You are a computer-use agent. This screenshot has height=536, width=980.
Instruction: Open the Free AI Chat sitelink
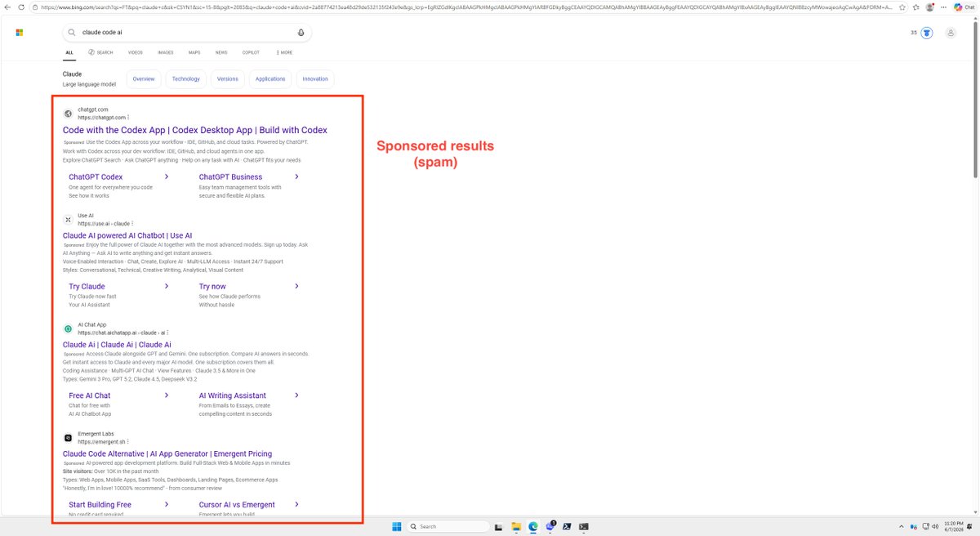90,395
